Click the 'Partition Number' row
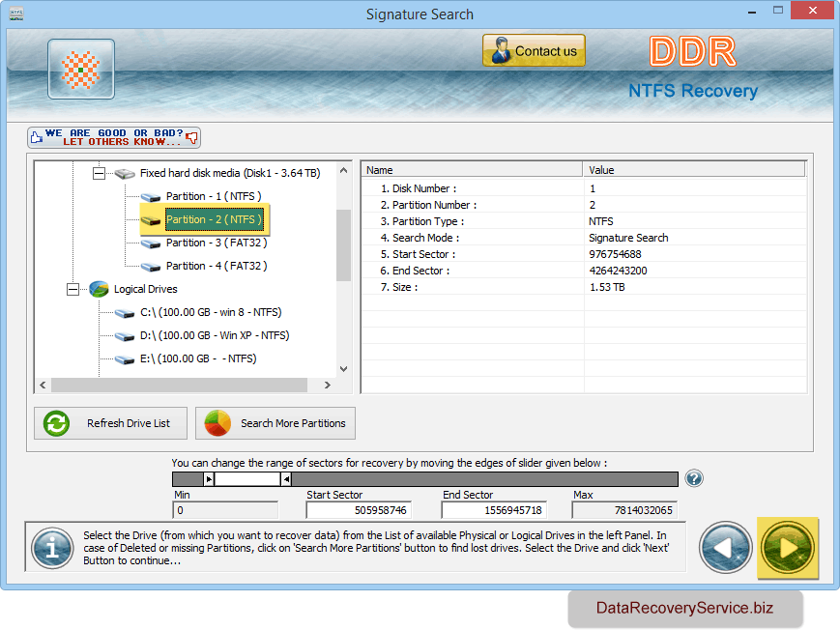 584,205
